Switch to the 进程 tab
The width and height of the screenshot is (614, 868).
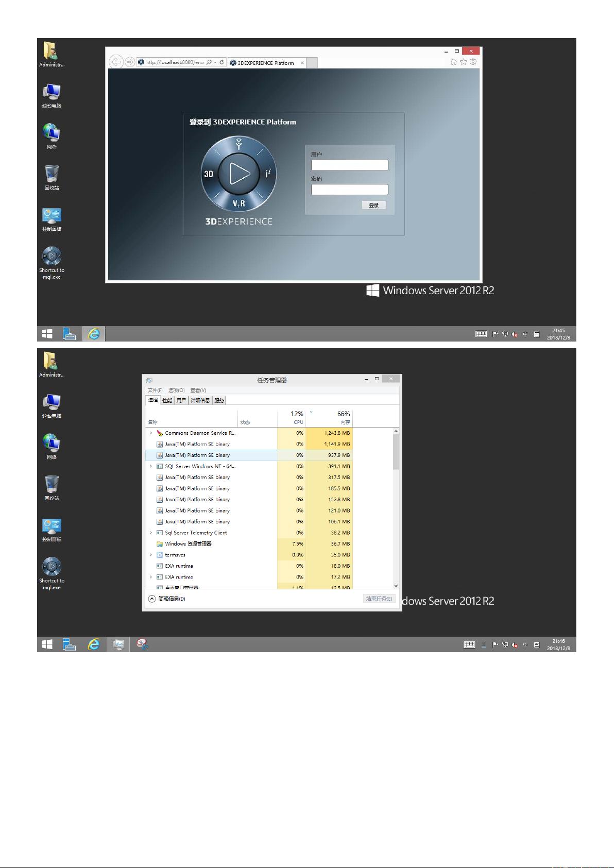click(153, 400)
